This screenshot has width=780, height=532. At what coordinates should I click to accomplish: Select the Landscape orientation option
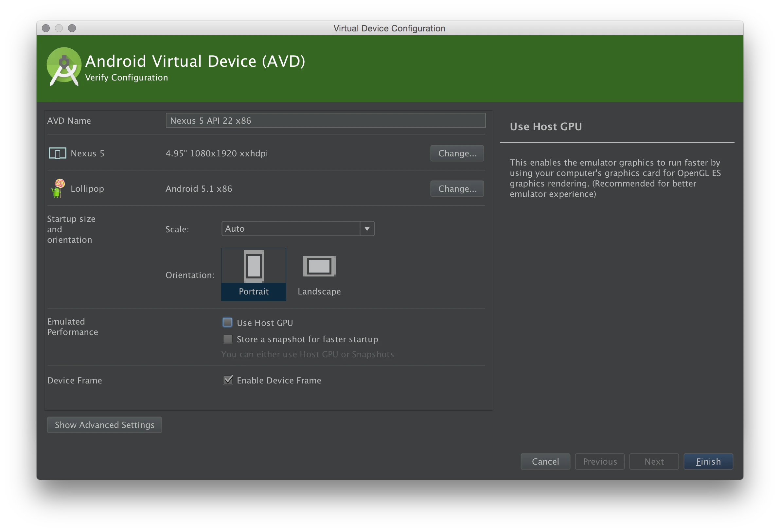(x=319, y=274)
